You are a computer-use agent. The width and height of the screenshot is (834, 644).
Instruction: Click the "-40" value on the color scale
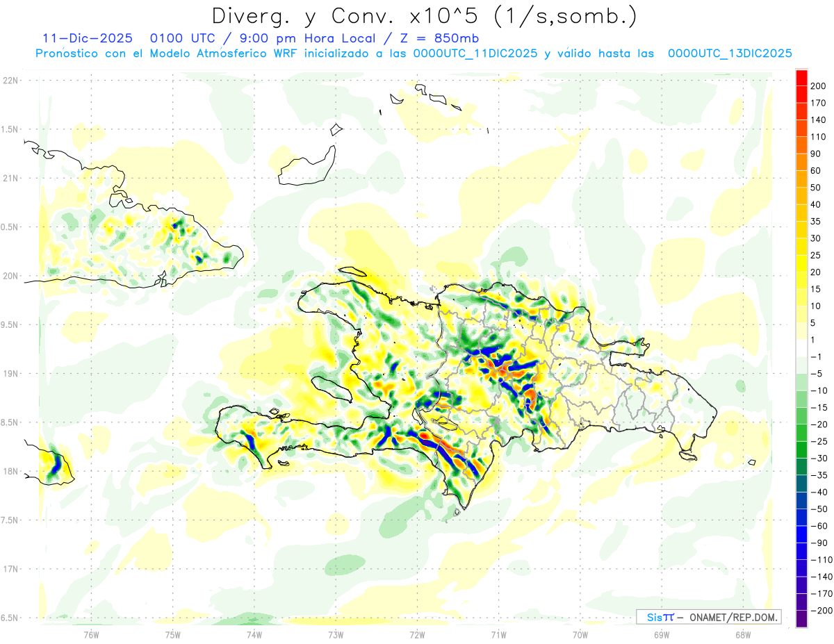pos(819,492)
